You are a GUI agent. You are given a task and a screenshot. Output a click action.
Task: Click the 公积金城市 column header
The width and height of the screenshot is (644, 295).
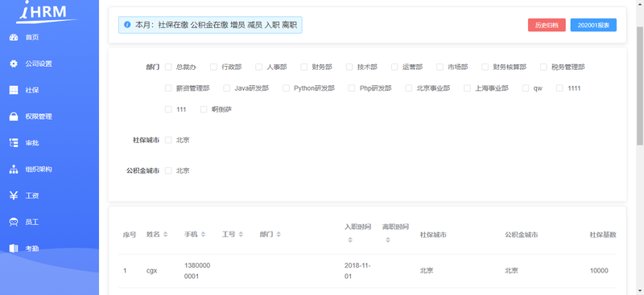click(x=521, y=235)
